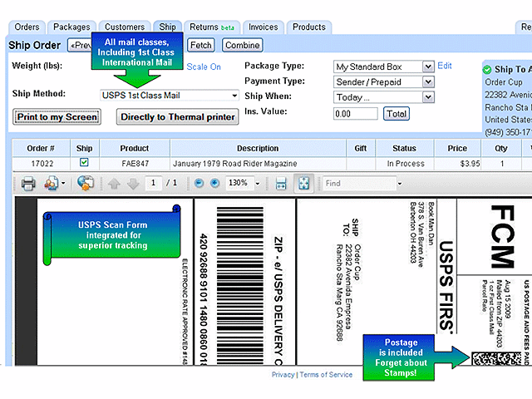This screenshot has height=399, width=532.
Task: Click the fit-to-page view icon
Action: (305, 183)
